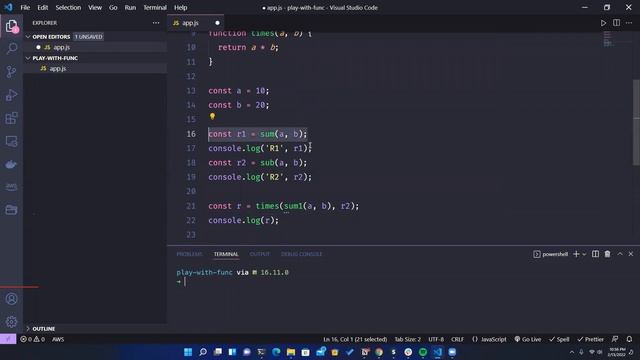The height and width of the screenshot is (360, 640).
Task: Open the Docker view in activity bar
Action: point(11,164)
